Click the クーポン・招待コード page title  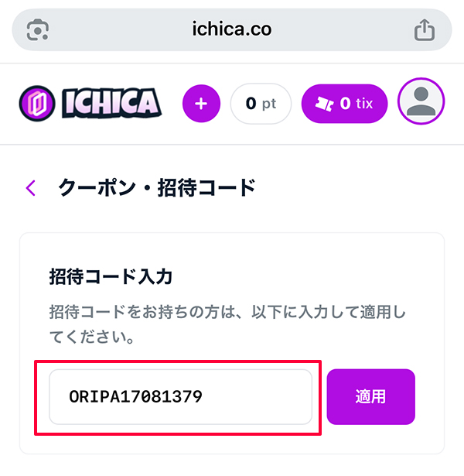(156, 187)
